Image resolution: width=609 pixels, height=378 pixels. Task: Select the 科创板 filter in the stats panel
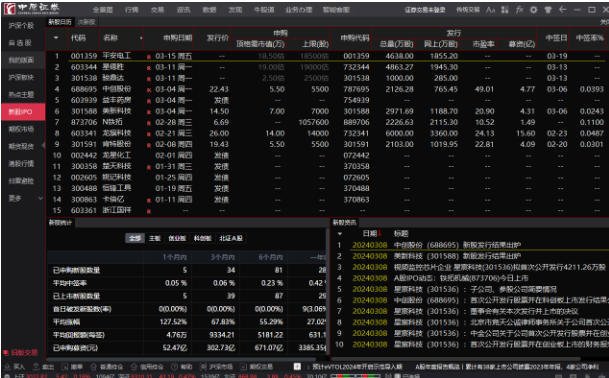[x=202, y=238]
